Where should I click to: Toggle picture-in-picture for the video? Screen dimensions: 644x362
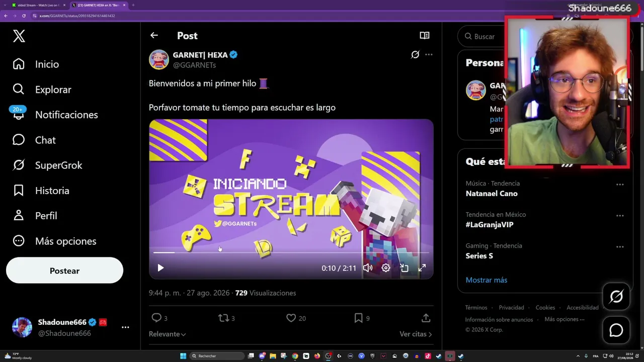404,268
